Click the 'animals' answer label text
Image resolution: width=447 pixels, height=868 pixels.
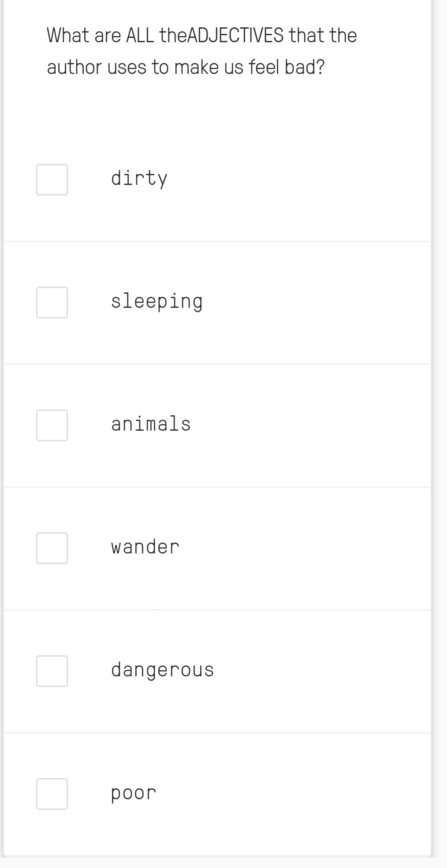pos(151,424)
